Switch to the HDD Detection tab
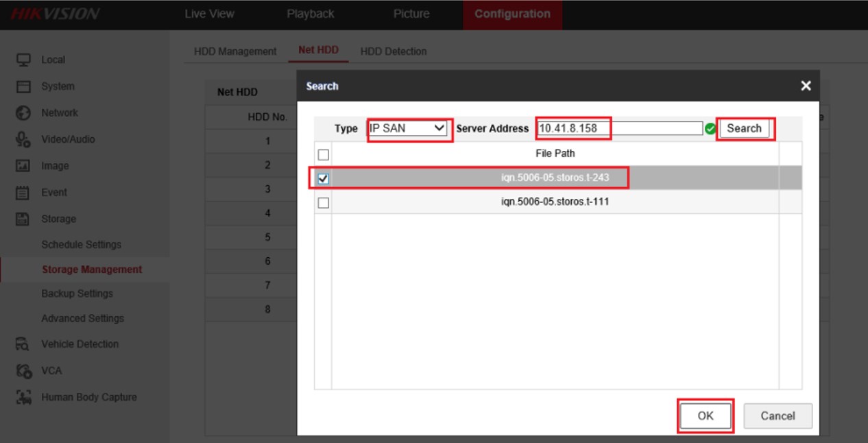Viewport: 868px width, 443px height. [x=393, y=51]
